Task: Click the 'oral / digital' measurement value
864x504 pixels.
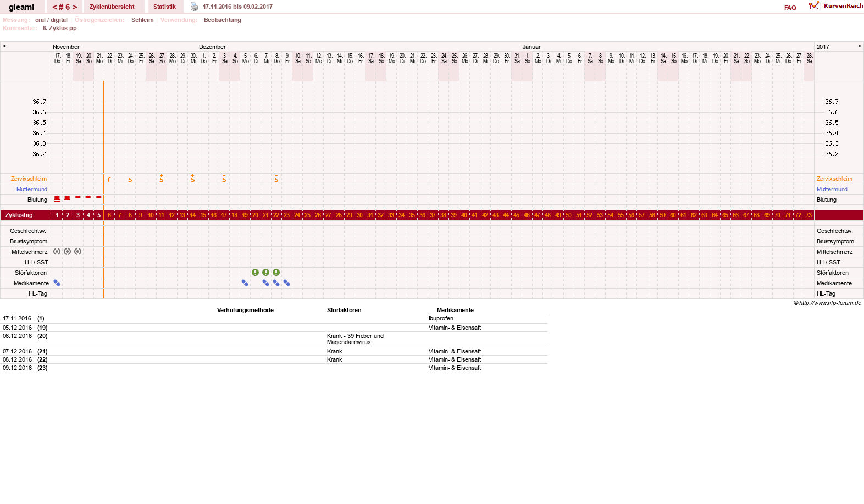Action: [51, 20]
